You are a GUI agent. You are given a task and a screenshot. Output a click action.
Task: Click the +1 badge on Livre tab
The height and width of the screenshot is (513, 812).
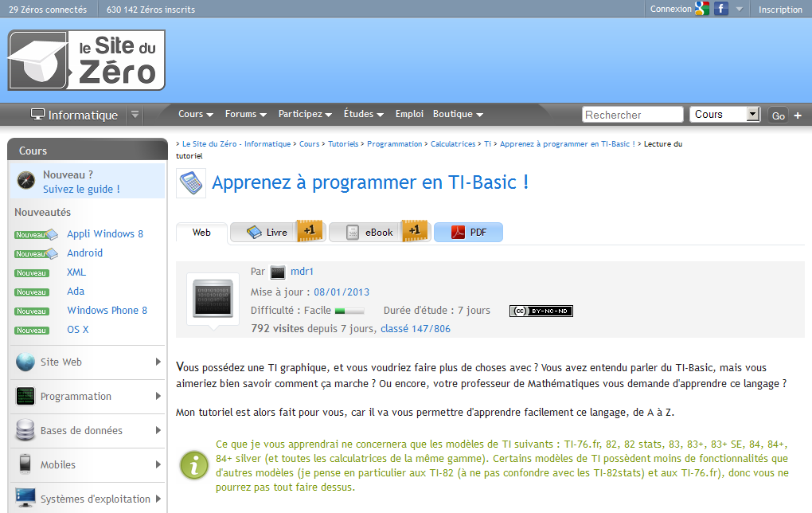click(310, 230)
